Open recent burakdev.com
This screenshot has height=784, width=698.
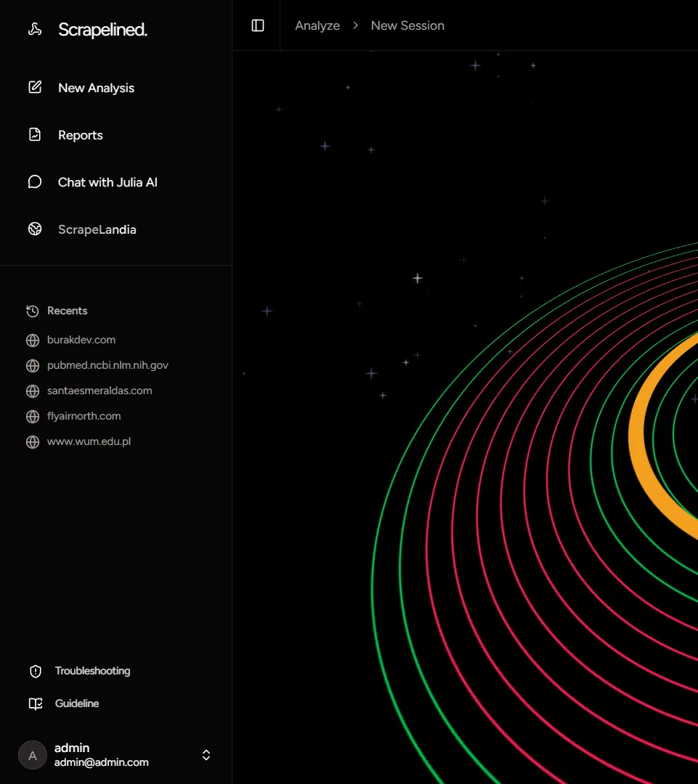pos(81,340)
